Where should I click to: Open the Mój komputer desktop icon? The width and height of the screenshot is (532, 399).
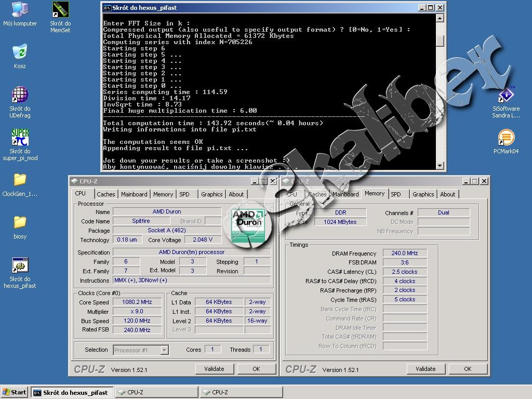coord(20,14)
